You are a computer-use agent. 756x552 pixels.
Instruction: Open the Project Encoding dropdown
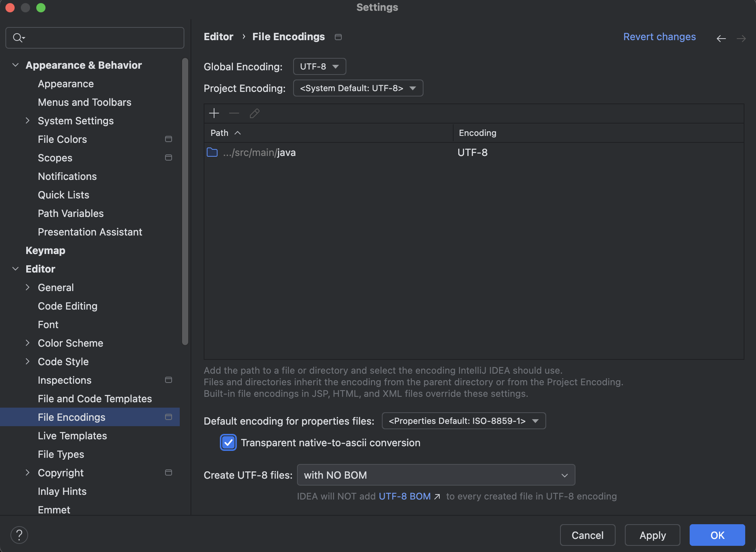click(x=358, y=88)
